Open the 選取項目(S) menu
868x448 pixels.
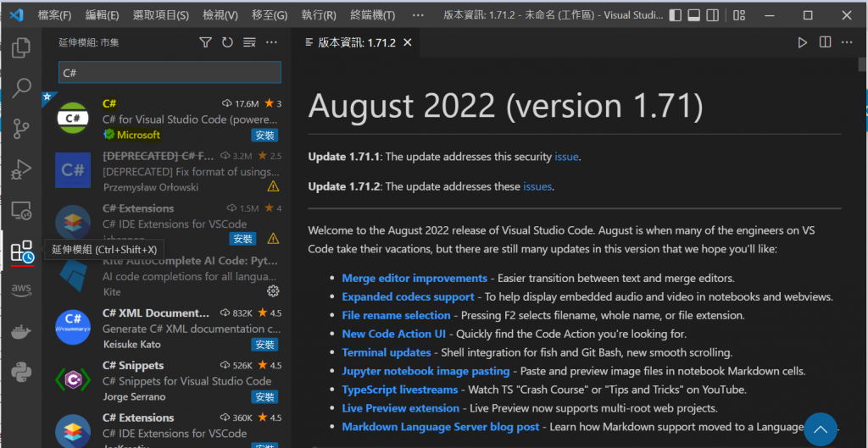coord(161,15)
